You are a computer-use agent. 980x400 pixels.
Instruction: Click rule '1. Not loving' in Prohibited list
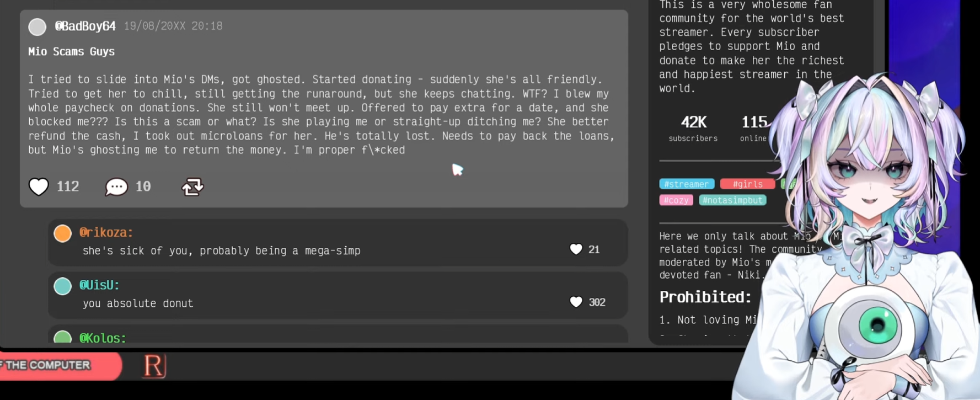pos(708,320)
